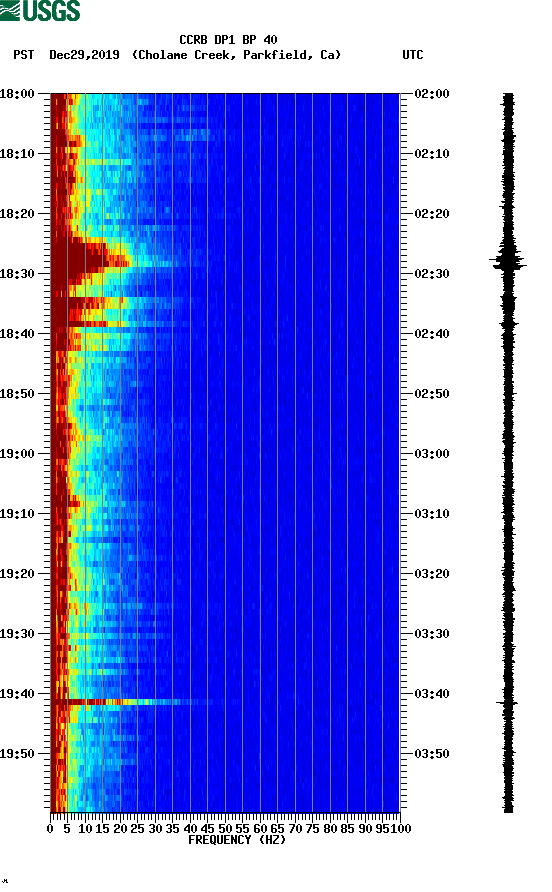Click the 03:10 UTC time label
Screen dimensions: 552x892
432,514
